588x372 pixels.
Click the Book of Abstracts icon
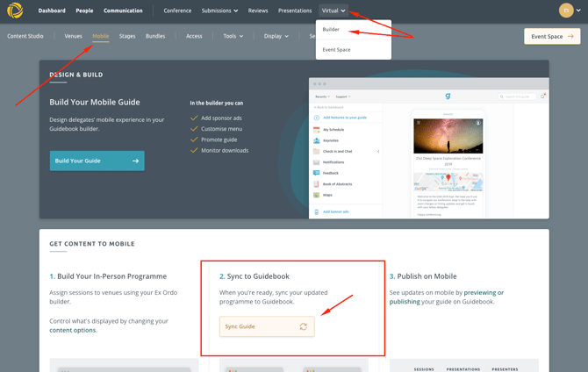[x=317, y=184]
